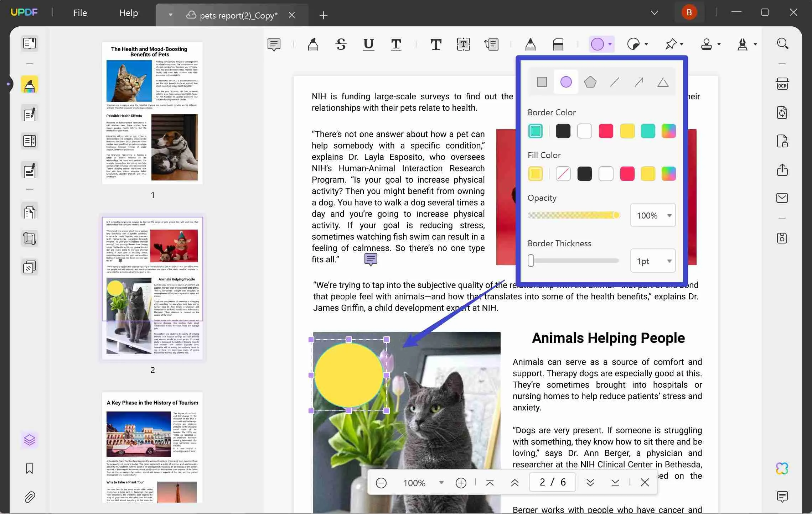Pick the black fill color swatch
This screenshot has width=812, height=514.
tap(585, 174)
